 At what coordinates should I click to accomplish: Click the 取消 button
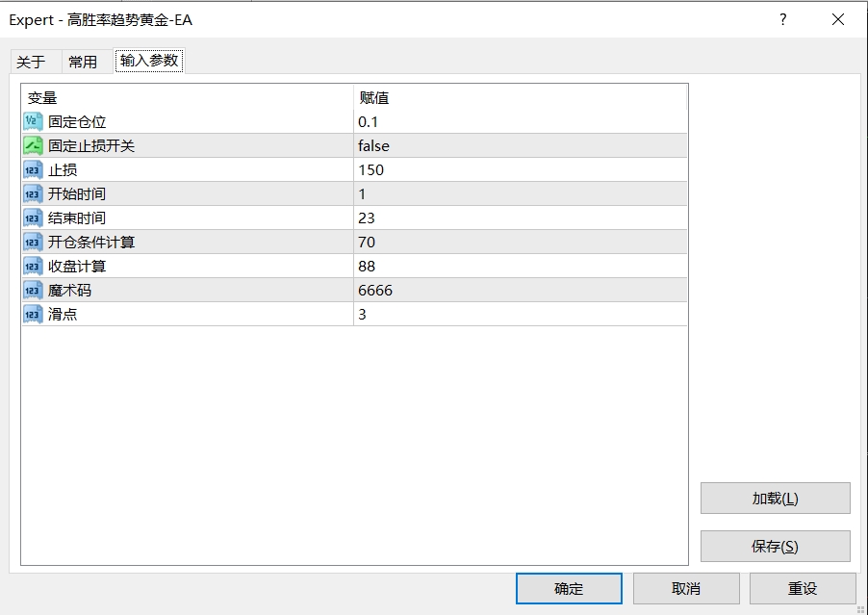pos(686,588)
